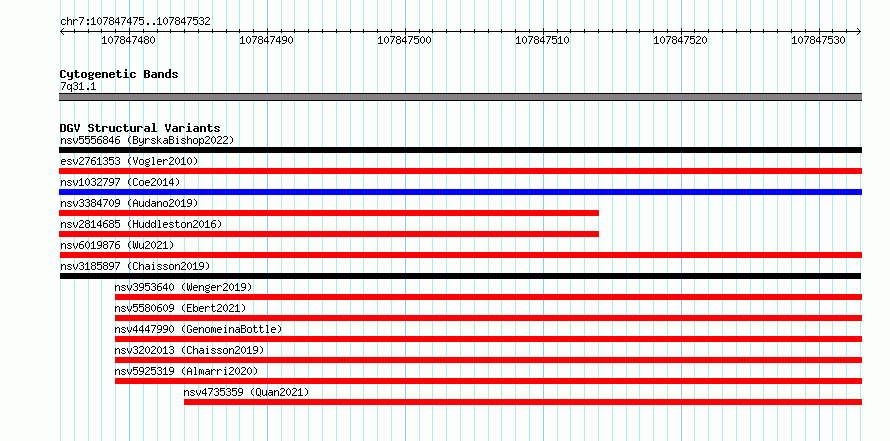Click the red bar for esv2761353

point(460,171)
